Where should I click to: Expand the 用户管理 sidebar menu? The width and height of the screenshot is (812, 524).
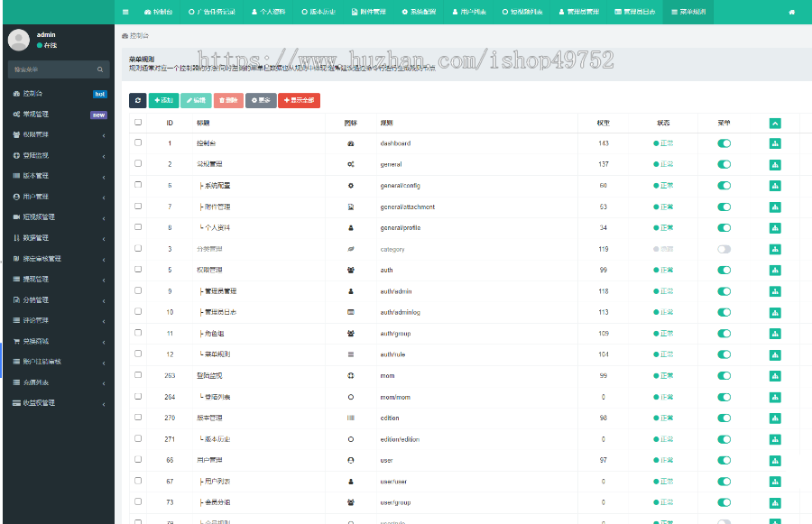tap(59, 197)
